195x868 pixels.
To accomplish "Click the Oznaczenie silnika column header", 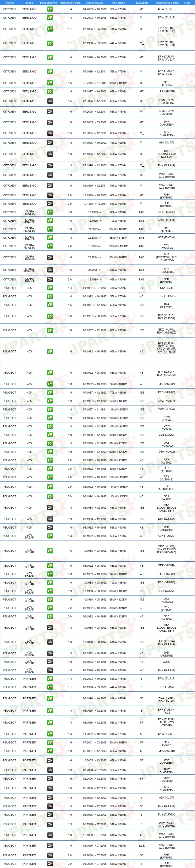I will coord(167,3).
